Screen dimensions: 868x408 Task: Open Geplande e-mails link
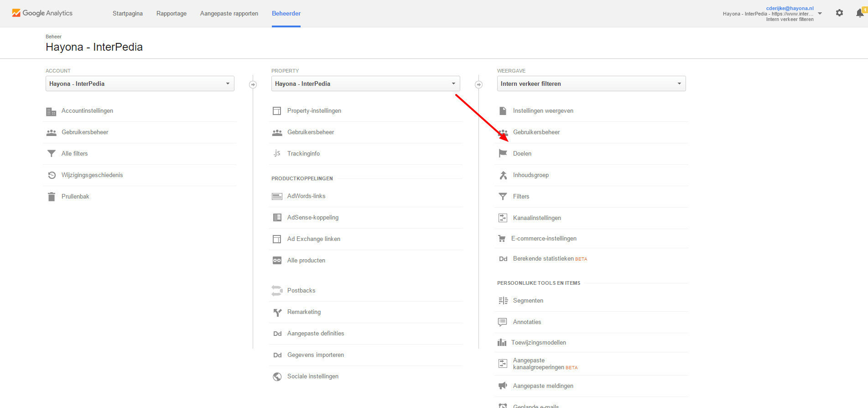[x=536, y=406]
